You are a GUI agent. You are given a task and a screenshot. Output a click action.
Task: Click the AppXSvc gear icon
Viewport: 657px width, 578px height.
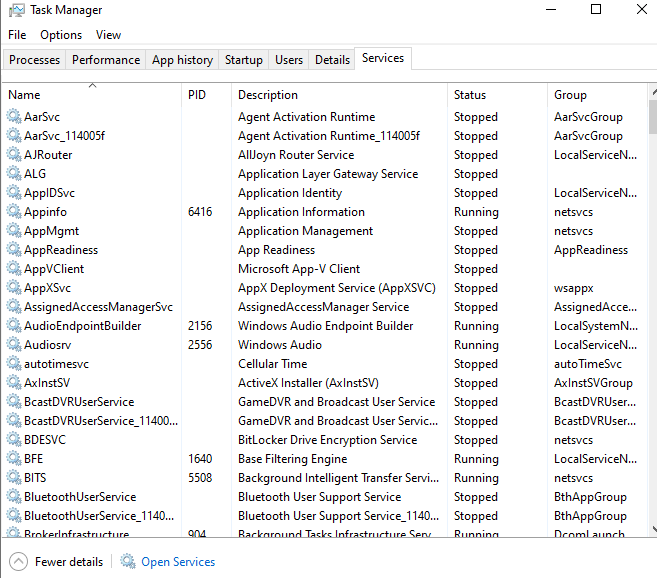click(x=14, y=287)
